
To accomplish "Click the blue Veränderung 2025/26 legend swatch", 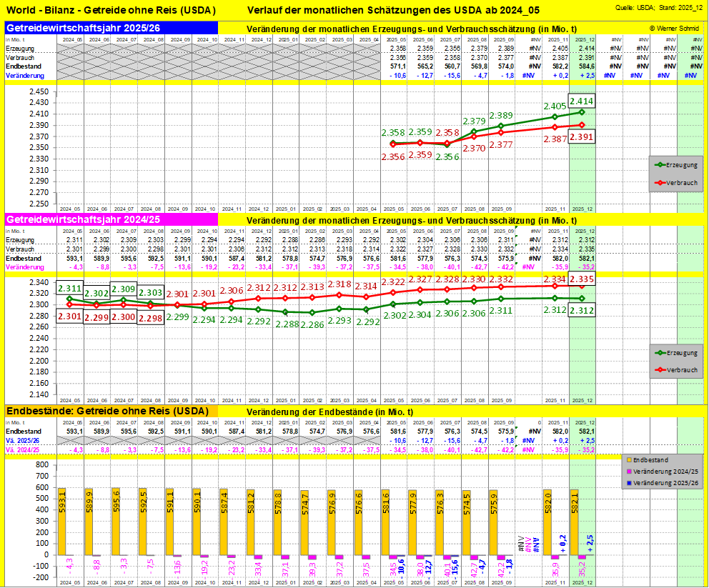I will pyautogui.click(x=626, y=482).
